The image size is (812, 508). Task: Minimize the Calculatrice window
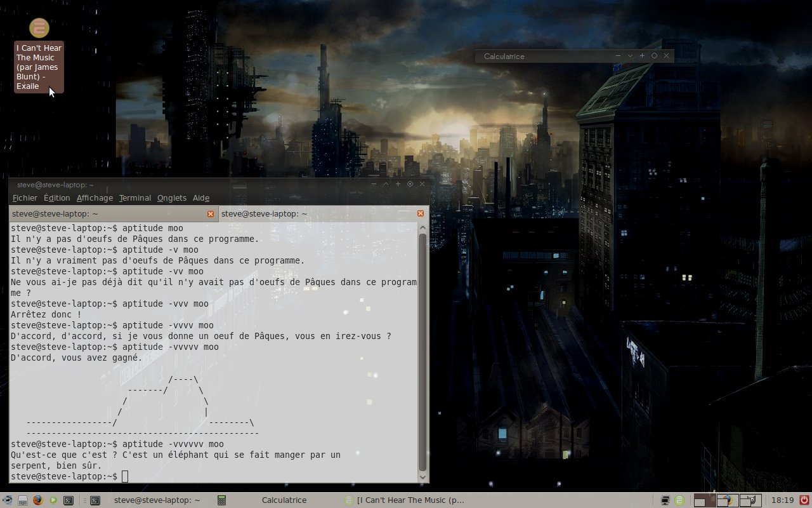tap(619, 56)
